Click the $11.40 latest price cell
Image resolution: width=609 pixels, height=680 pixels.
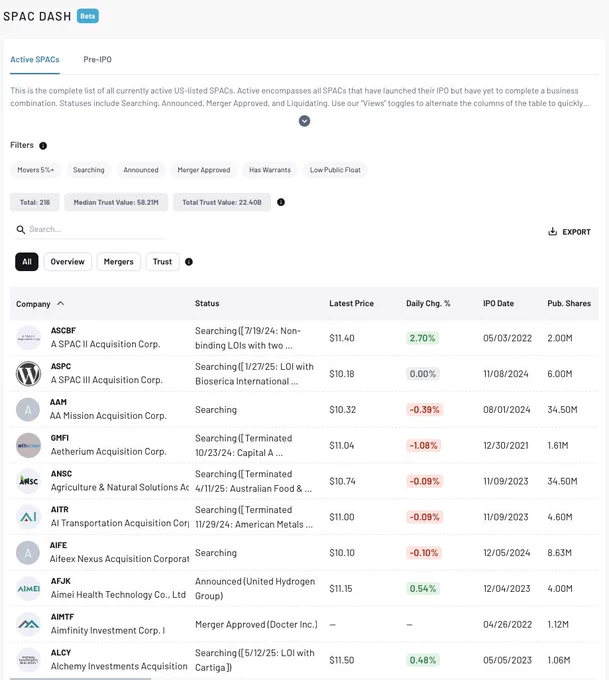click(342, 338)
